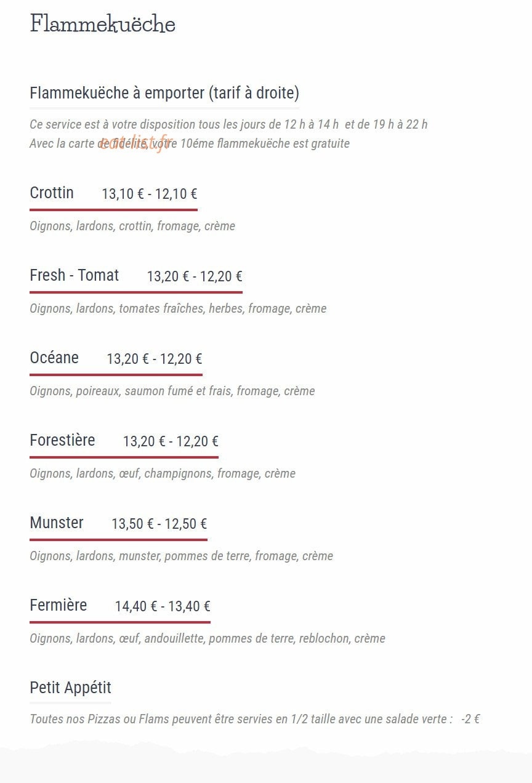Select the Fermière menu item
Image resolution: width=532 pixels, height=783 pixels.
click(58, 605)
